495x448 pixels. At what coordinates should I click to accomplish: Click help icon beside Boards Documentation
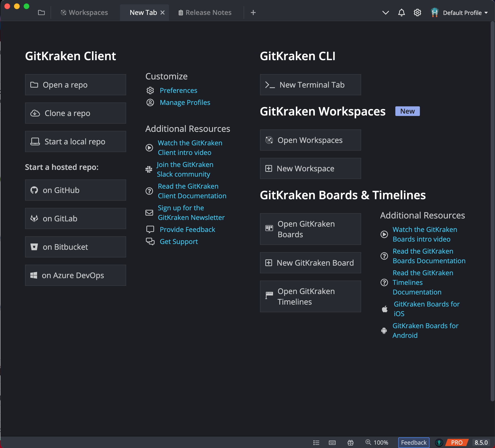[x=384, y=256]
